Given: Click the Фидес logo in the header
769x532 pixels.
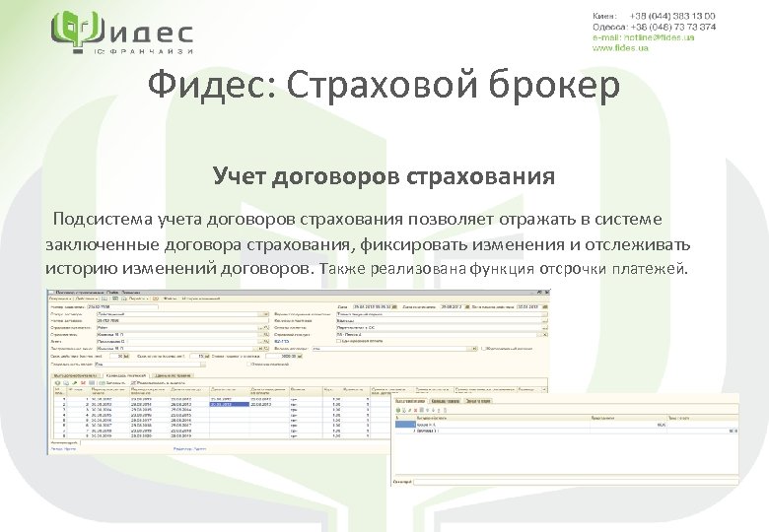Looking at the screenshot, I should [121, 32].
